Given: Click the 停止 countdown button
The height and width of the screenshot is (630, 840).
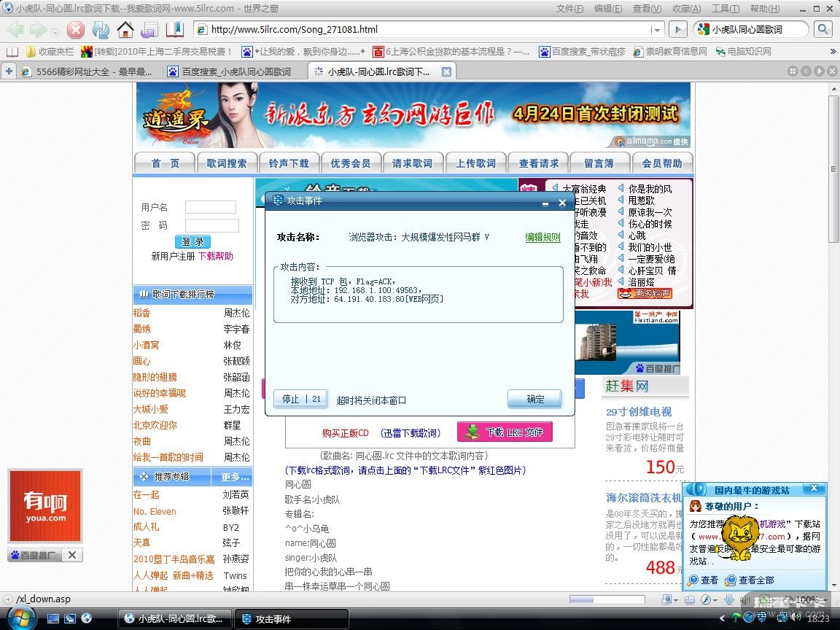Looking at the screenshot, I should tap(300, 399).
